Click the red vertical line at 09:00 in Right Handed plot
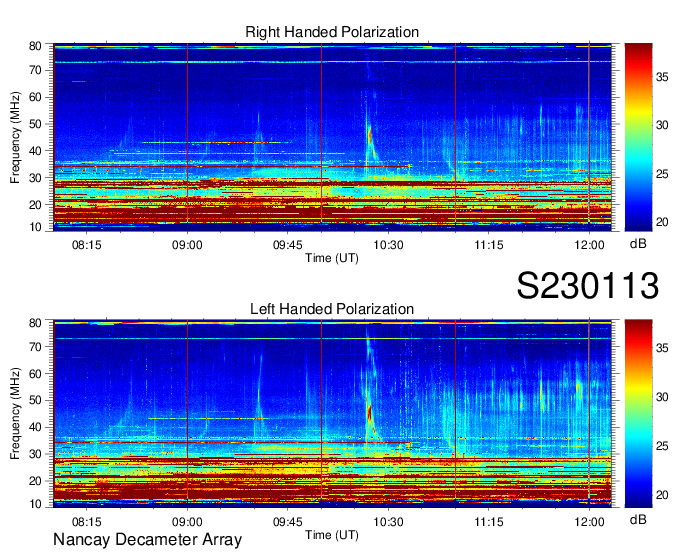Viewport: 680px width, 552px height. pyautogui.click(x=187, y=134)
